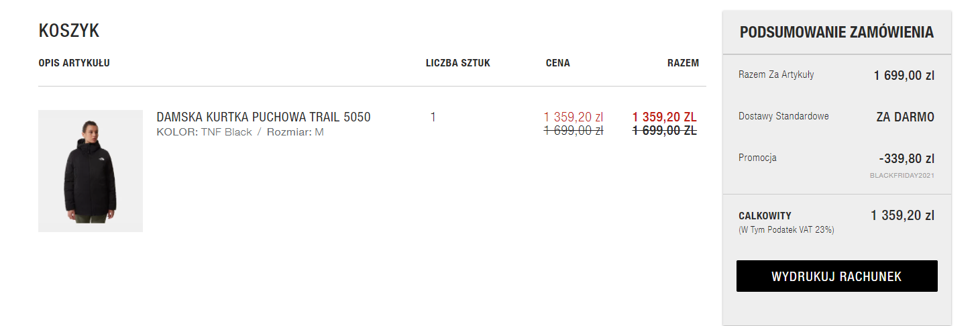The height and width of the screenshot is (326, 980).
Task: Click the PODSUMOWANIE ZAMÓWIENIA heading
Action: pyautogui.click(x=836, y=32)
